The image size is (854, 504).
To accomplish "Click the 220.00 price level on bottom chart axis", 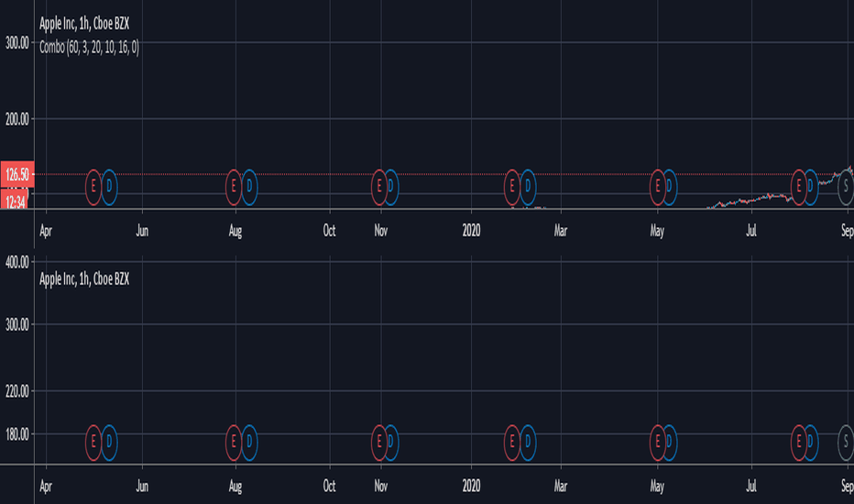I will [x=16, y=391].
